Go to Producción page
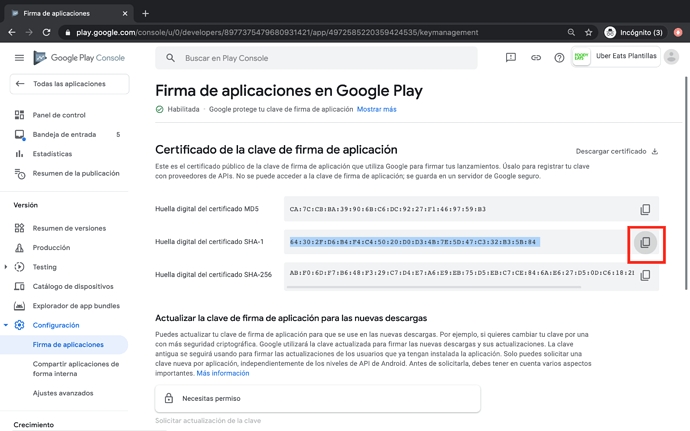This screenshot has height=431, width=690. [51, 247]
